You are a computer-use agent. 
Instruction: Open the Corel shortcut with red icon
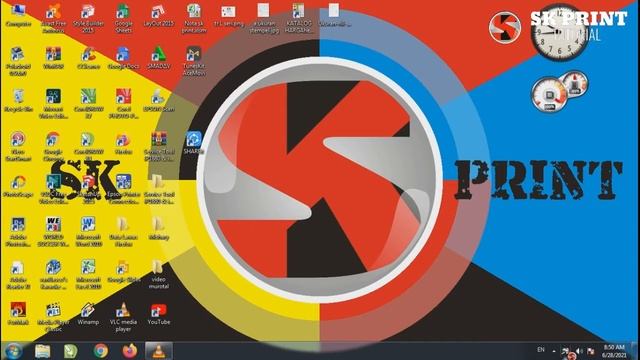[x=123, y=104]
